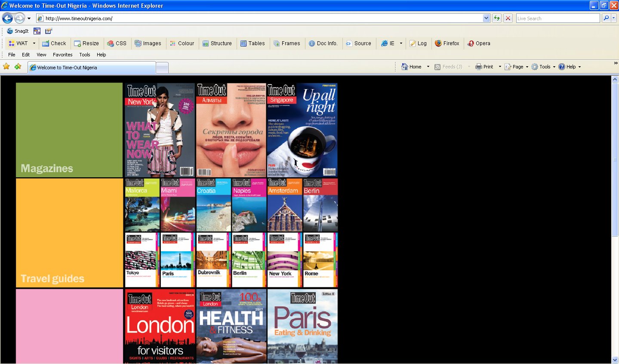This screenshot has height=364, width=619.
Task: Click the Feeds (3) button
Action: click(448, 67)
